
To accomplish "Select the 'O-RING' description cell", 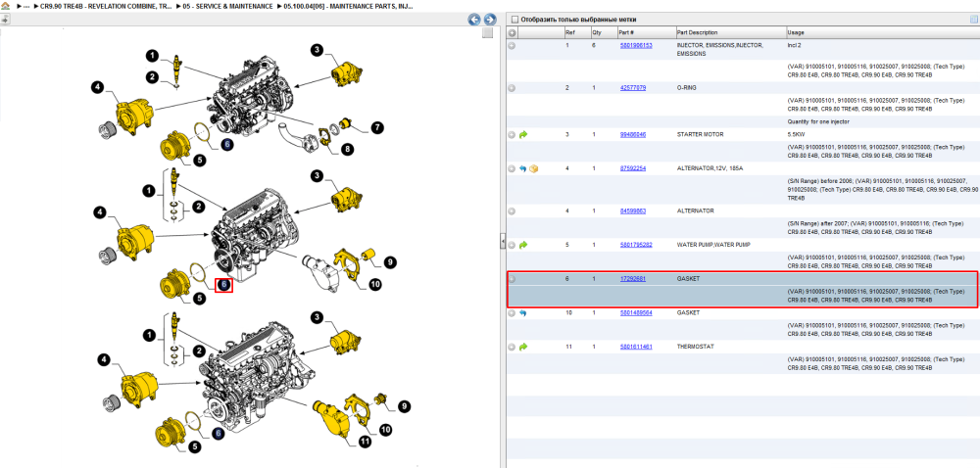I will (686, 89).
